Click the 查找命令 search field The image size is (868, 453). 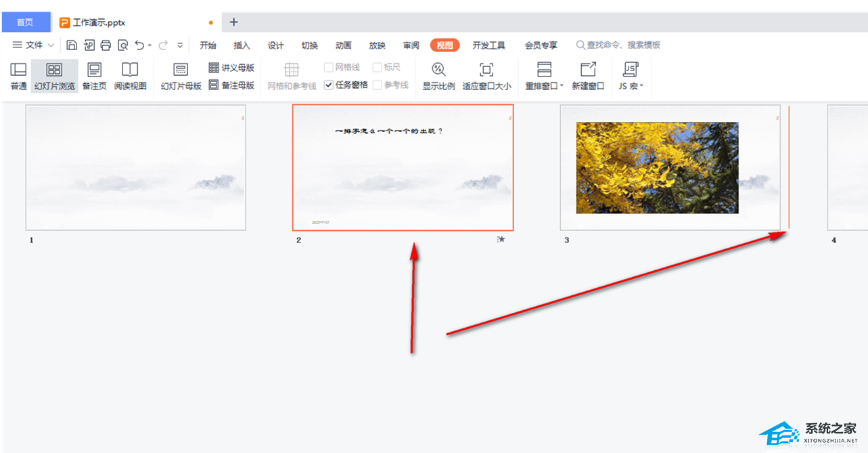point(618,45)
